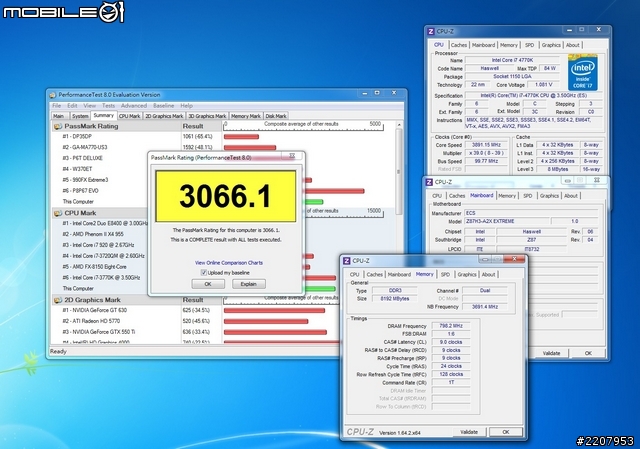Switch to the Main tab in PerformanceTest

tap(59, 116)
